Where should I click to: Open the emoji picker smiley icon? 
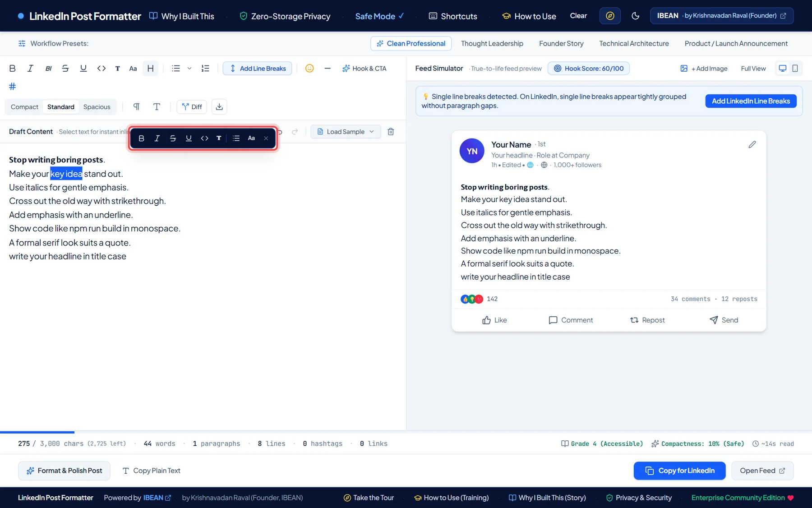pos(309,69)
